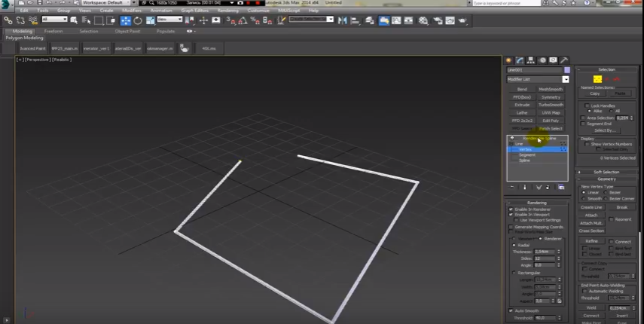Viewport: 644px width, 324px height.
Task: Open the Modifiers menu
Action: coord(132,11)
